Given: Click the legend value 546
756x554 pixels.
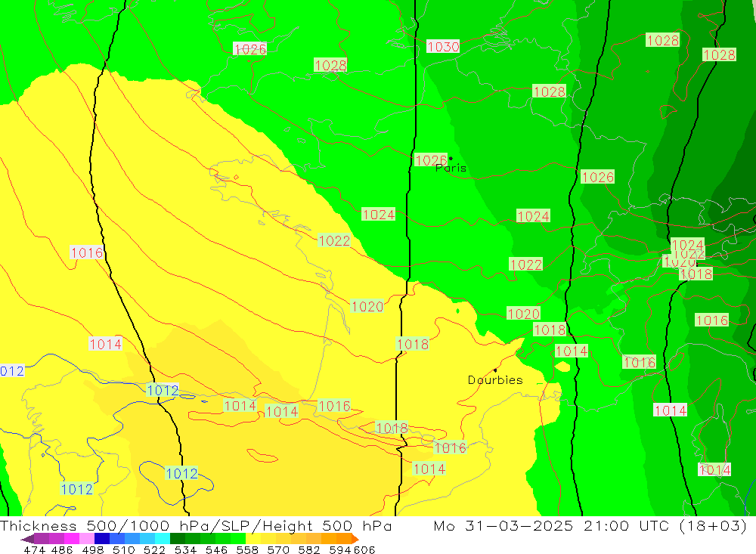Looking at the screenshot, I should tap(216, 549).
